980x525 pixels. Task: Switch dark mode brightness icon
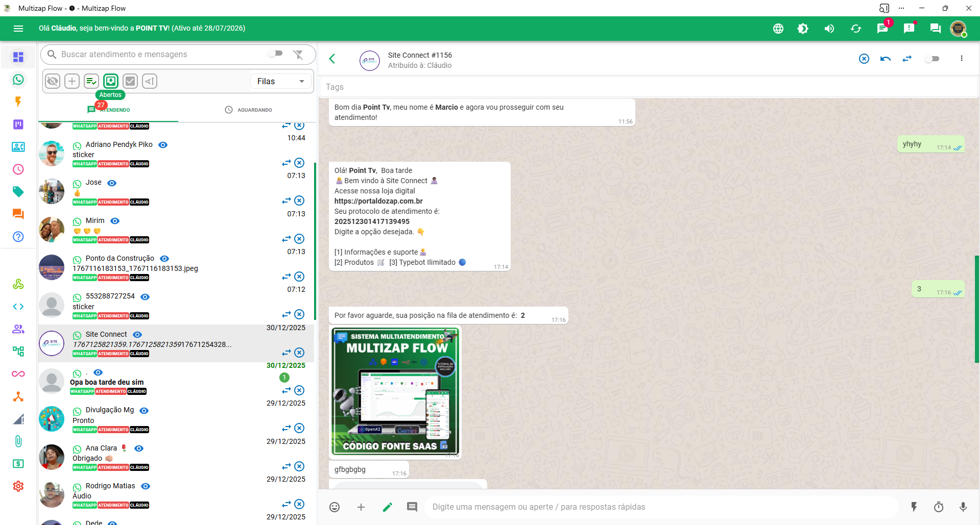point(803,29)
